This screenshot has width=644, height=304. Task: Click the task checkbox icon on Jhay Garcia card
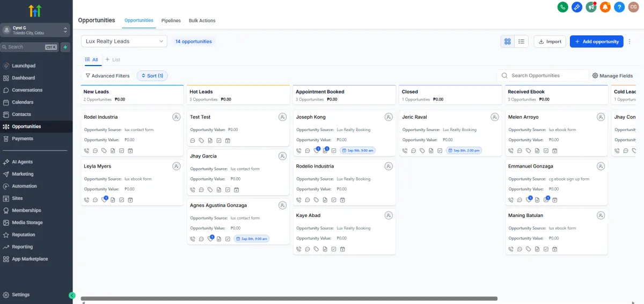click(228, 190)
